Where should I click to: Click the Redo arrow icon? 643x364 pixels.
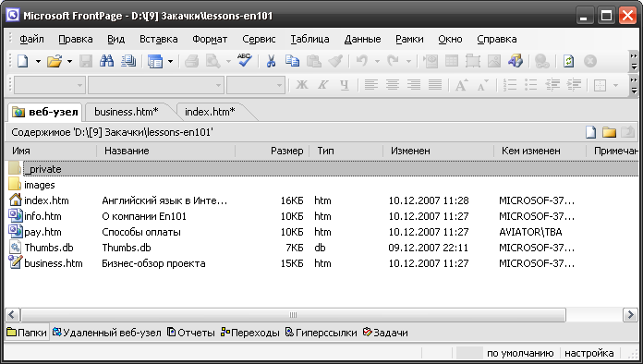393,62
